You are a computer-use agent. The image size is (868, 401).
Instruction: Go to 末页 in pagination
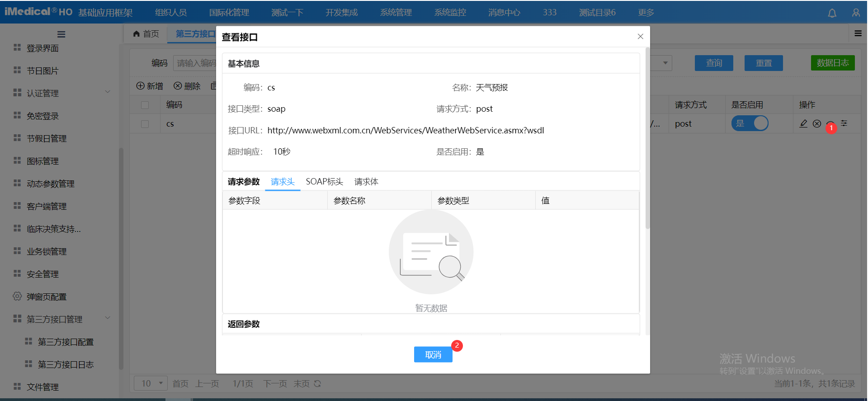[302, 383]
